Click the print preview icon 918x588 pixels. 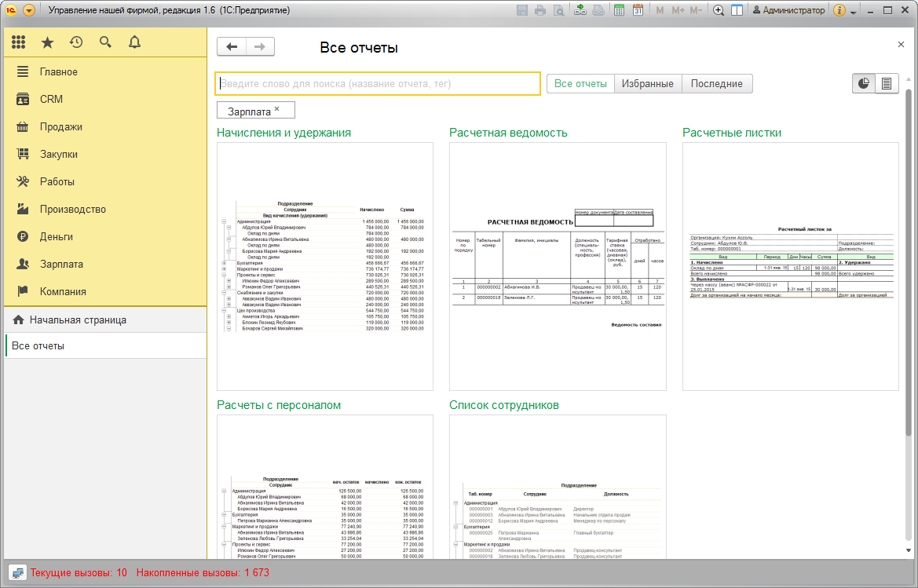pos(559,10)
